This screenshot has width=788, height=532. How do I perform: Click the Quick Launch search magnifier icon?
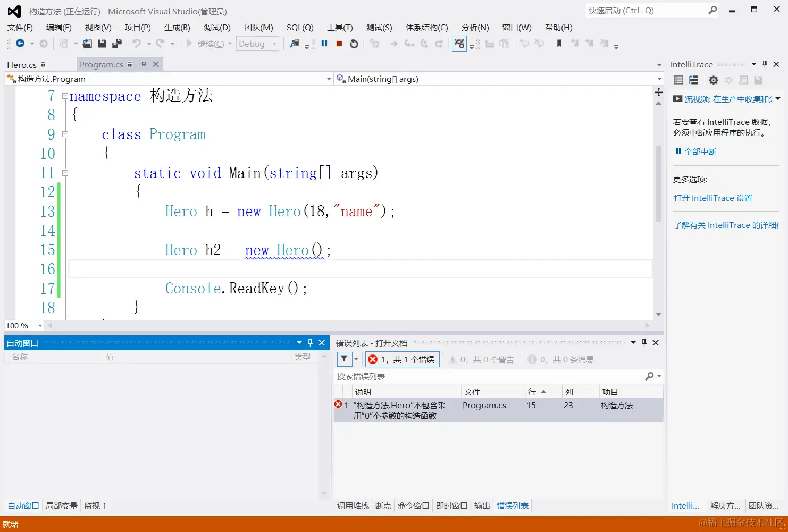click(x=713, y=10)
